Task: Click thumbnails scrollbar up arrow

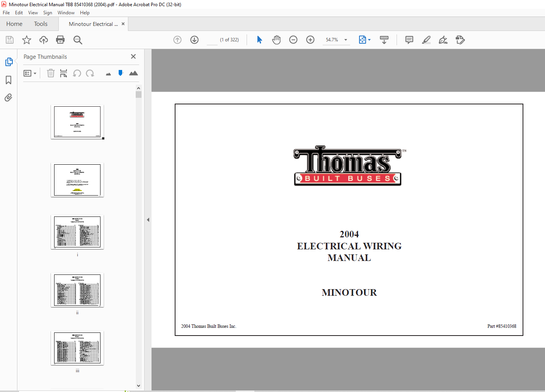Action: coord(138,88)
